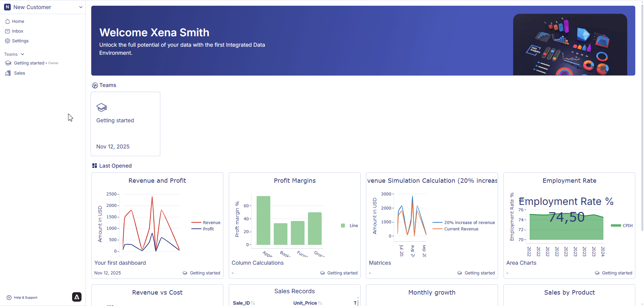Screen dimensions: 644x306
Task: Collapse the Teams section in sidebar
Action: [22, 54]
